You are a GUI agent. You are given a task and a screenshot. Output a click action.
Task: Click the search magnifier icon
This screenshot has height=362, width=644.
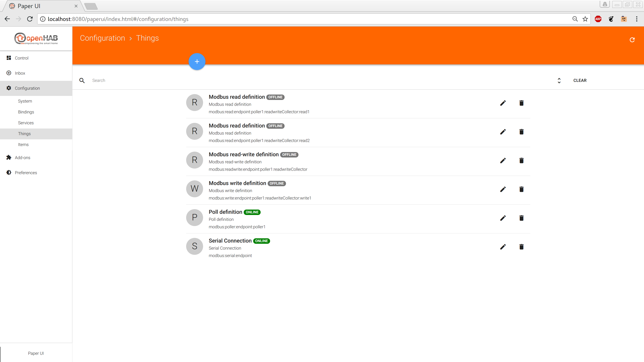[x=82, y=80]
